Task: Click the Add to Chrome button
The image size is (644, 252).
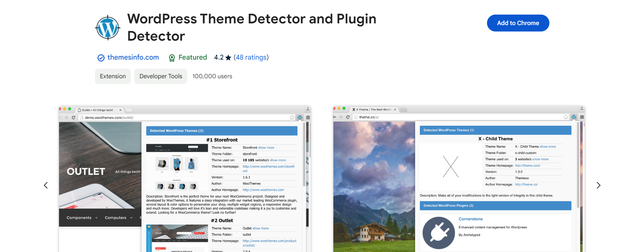Action: tap(518, 23)
